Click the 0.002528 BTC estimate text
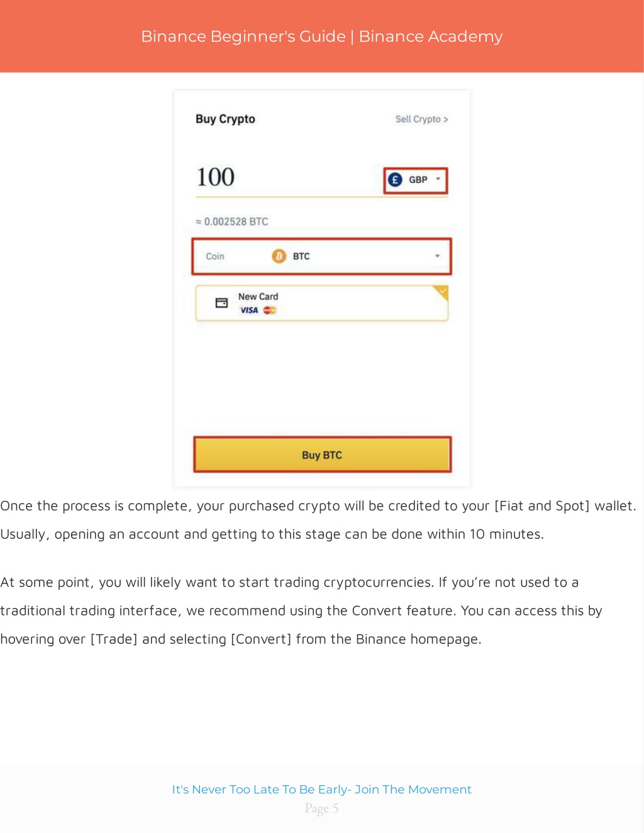The image size is (644, 833). (231, 221)
